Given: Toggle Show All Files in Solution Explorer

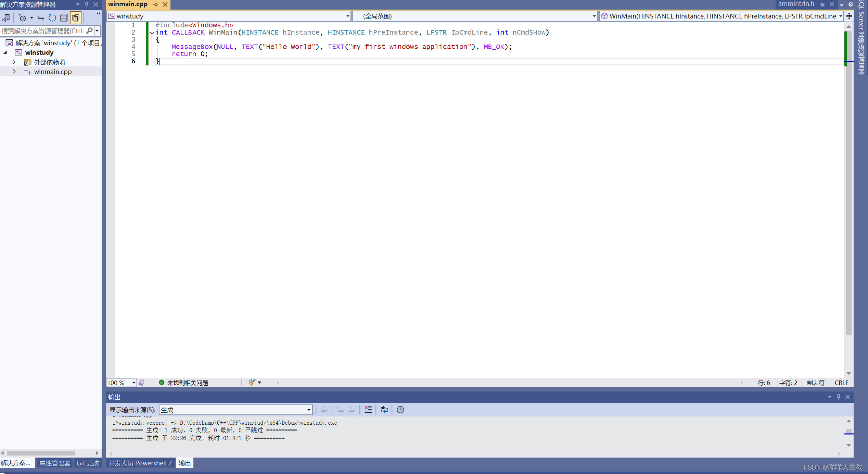Looking at the screenshot, I should click(76, 18).
